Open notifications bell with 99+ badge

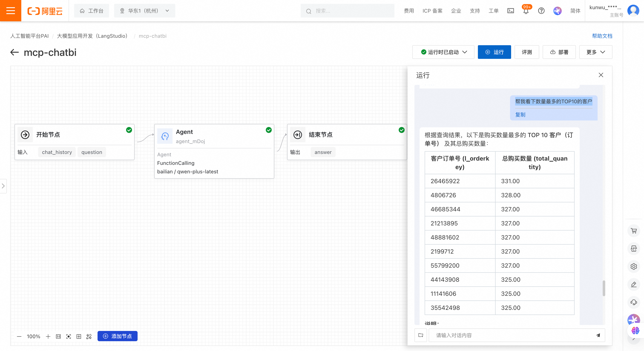(526, 10)
